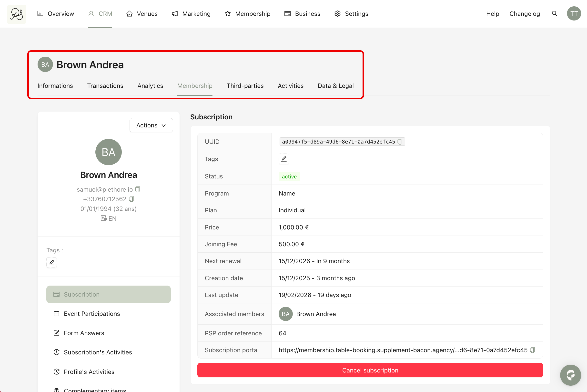Screen dimensions: 587x392
Task: Switch to the Transactions tab
Action: coord(105,86)
